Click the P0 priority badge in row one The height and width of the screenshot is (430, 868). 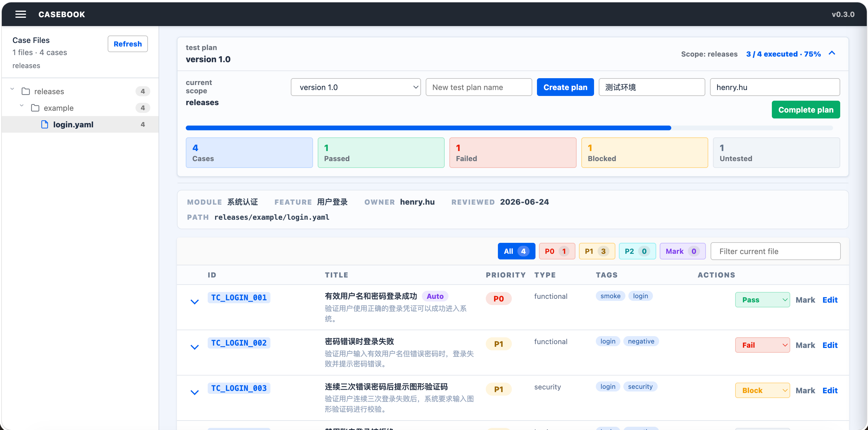498,299
